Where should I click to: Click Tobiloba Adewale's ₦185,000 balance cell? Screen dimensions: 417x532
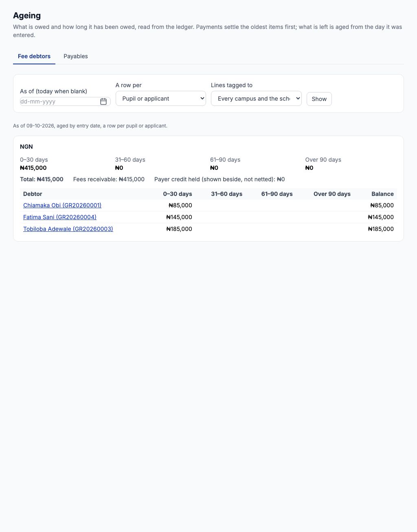click(x=381, y=229)
